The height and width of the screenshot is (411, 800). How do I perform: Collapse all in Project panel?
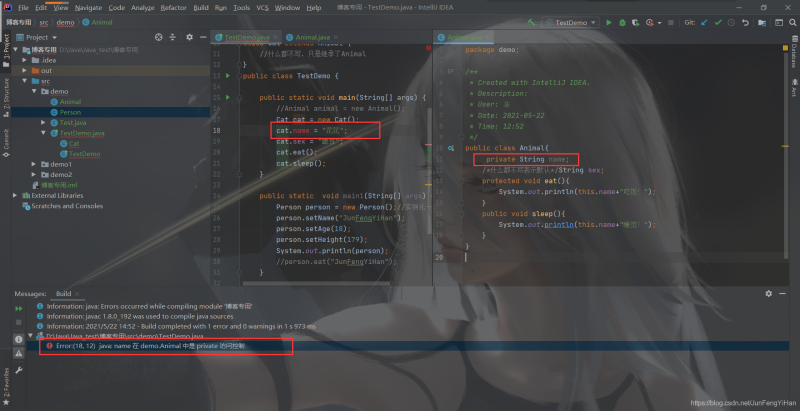[x=172, y=37]
